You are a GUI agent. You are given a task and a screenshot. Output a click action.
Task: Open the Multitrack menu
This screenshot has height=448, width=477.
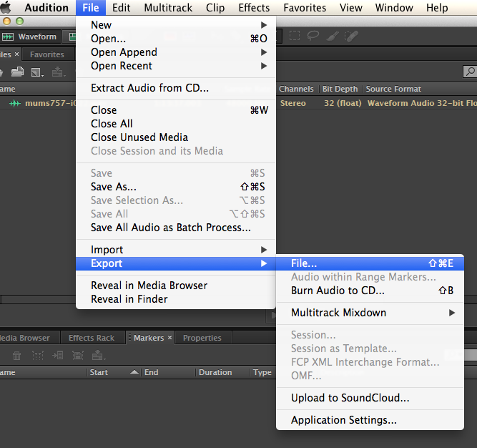pos(168,8)
